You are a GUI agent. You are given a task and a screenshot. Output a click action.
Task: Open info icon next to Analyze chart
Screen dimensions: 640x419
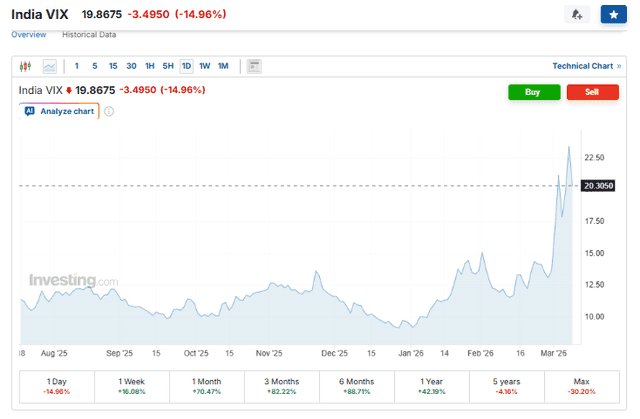[x=109, y=111]
